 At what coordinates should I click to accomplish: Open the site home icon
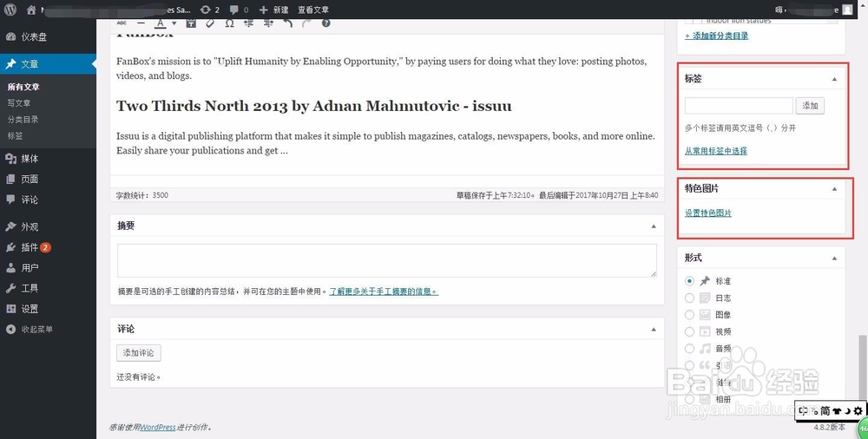coord(31,10)
